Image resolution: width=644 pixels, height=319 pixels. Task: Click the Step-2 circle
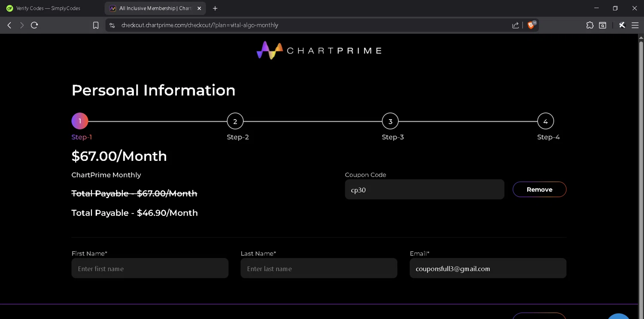point(235,121)
